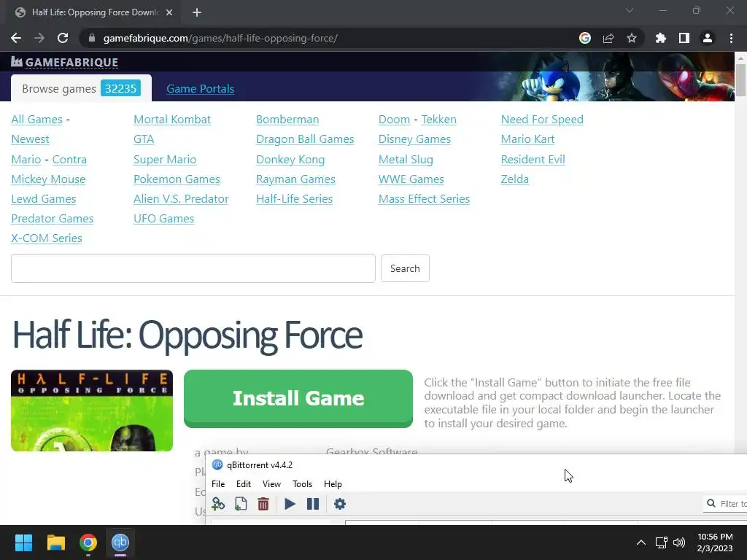
Task: Click the volume speaker tray icon
Action: (679, 542)
